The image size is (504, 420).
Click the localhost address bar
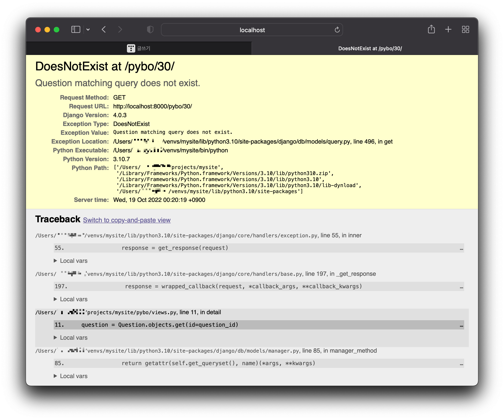click(252, 30)
